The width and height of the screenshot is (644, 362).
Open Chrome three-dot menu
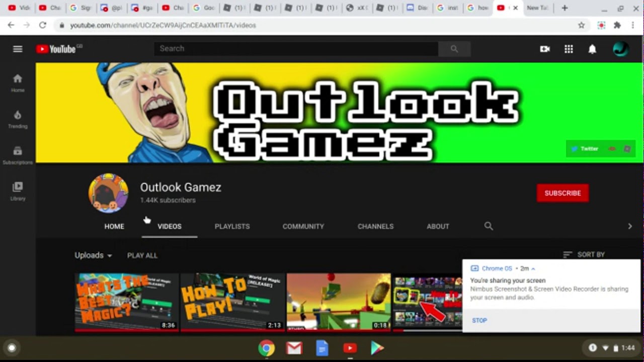[633, 25]
